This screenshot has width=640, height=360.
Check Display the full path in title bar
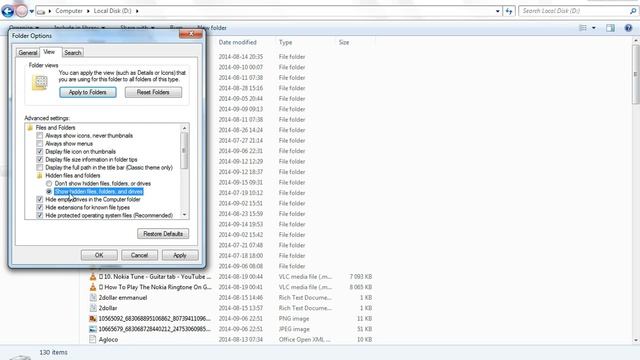[40, 167]
